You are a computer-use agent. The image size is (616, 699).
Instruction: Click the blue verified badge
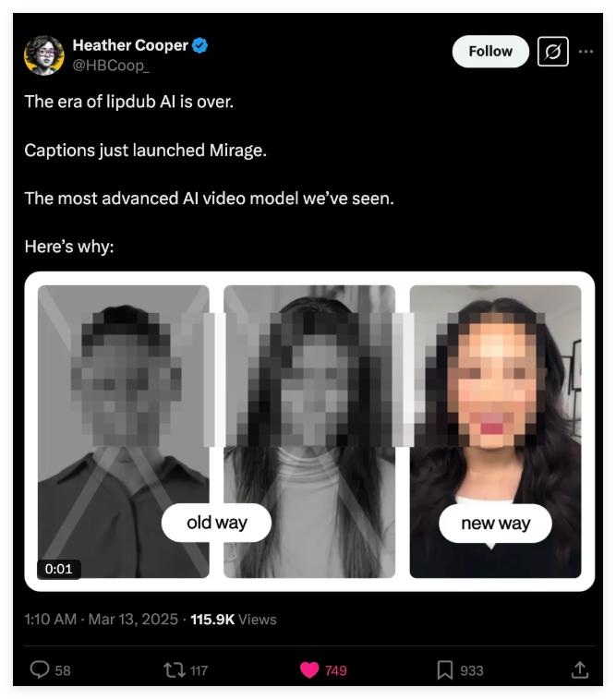[x=199, y=46]
